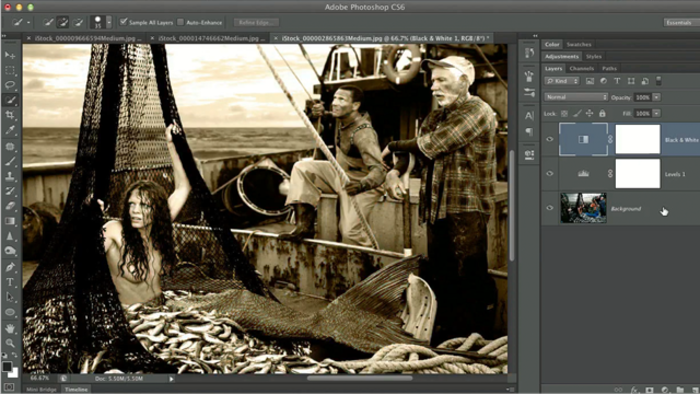Screen dimensions: 700x394
Task: Select the Lasso tool
Action: (x=10, y=85)
